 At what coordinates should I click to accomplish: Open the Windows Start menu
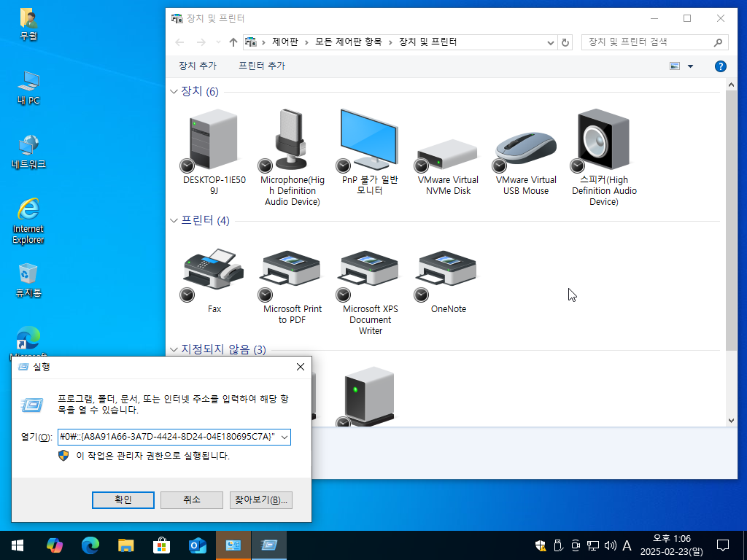[x=18, y=545]
